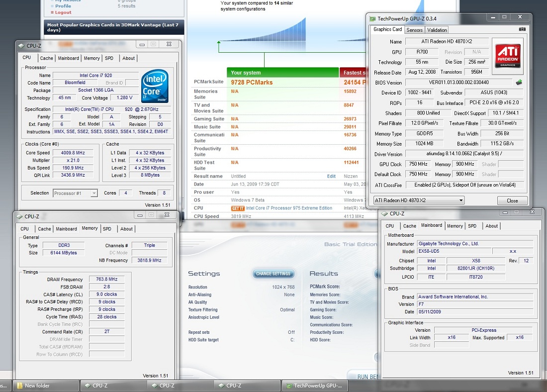Click the Edit link beside result name

click(x=331, y=176)
